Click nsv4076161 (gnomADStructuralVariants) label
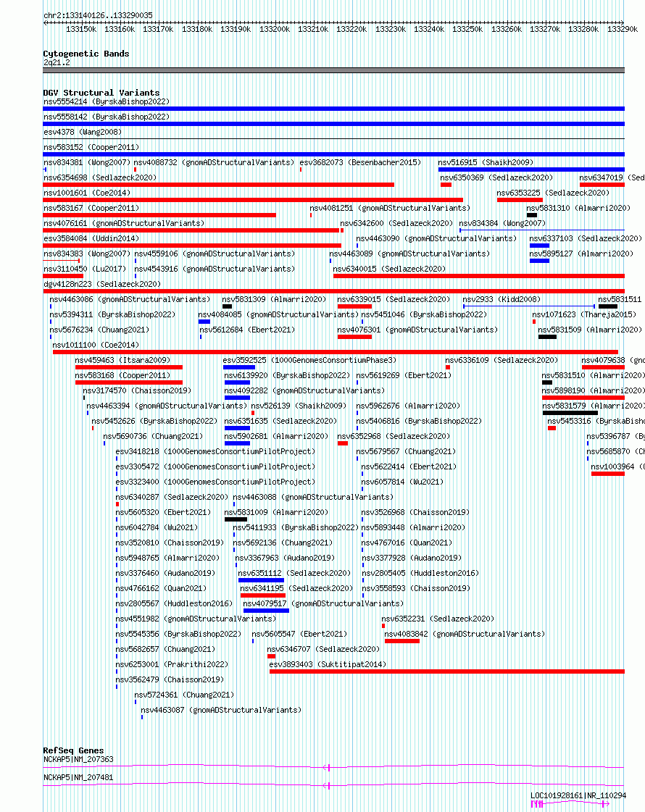Viewport: 645px width, 812px height. click(x=125, y=223)
